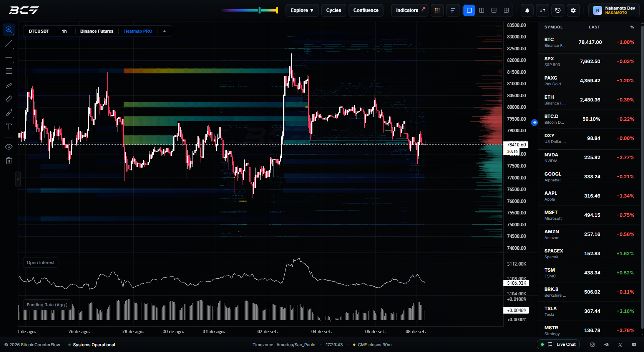Open the Indicators panel

(410, 10)
